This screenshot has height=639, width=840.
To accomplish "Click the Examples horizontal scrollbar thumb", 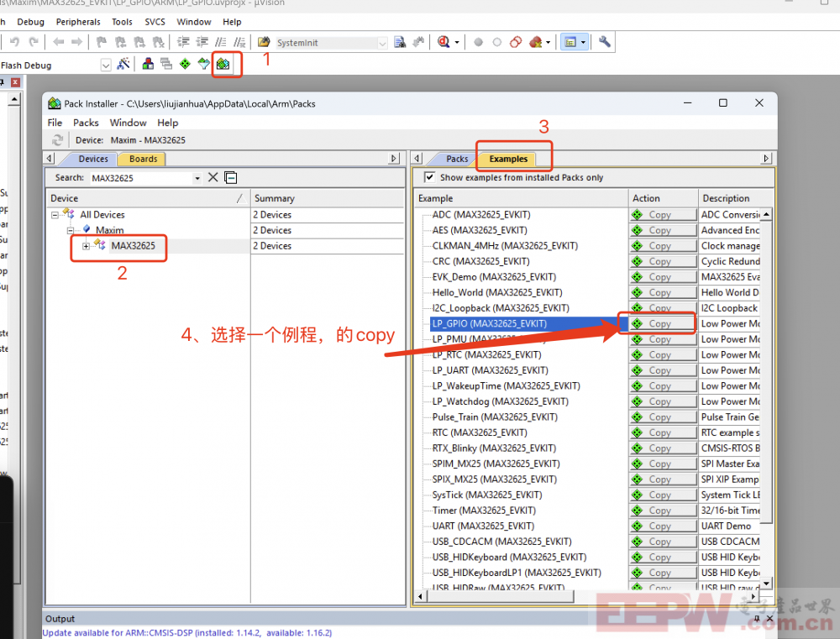I will (500, 596).
